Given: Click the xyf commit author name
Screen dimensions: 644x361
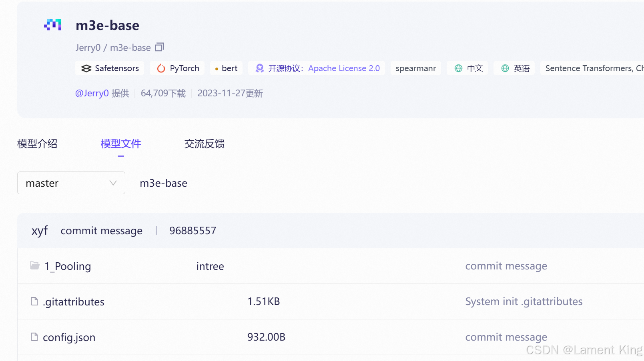Looking at the screenshot, I should pyautogui.click(x=40, y=231).
